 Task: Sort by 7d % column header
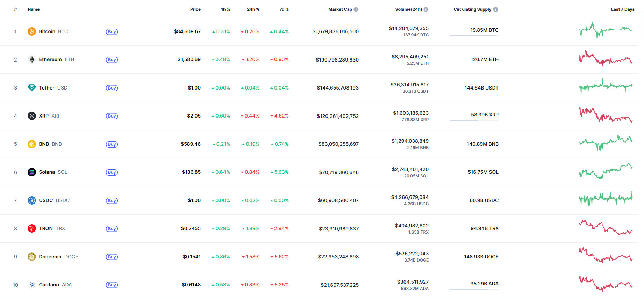coord(284,9)
